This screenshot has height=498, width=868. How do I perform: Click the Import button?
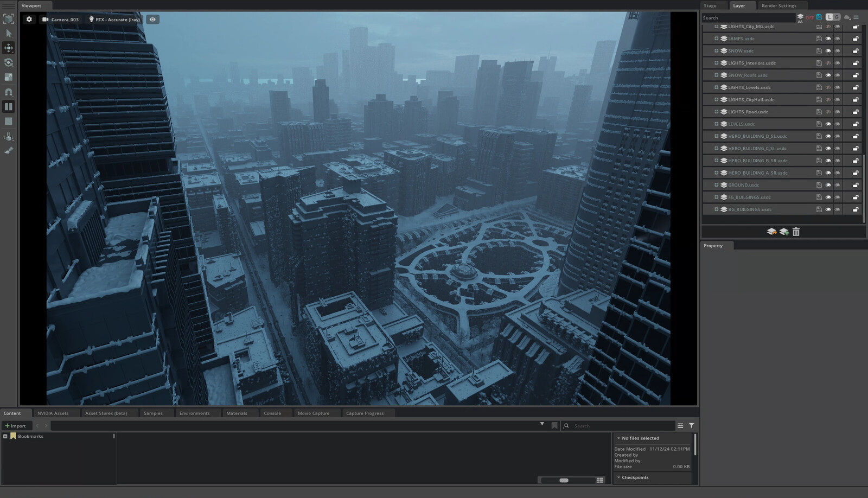[x=16, y=426]
